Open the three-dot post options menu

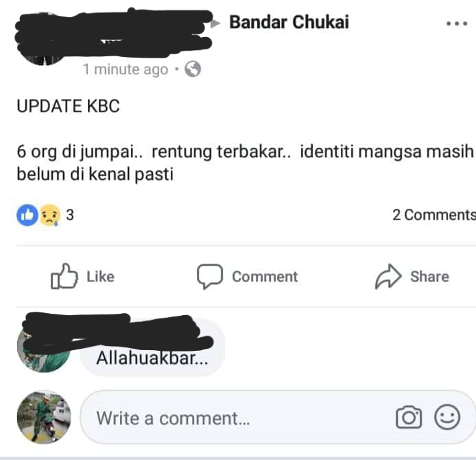click(x=457, y=23)
